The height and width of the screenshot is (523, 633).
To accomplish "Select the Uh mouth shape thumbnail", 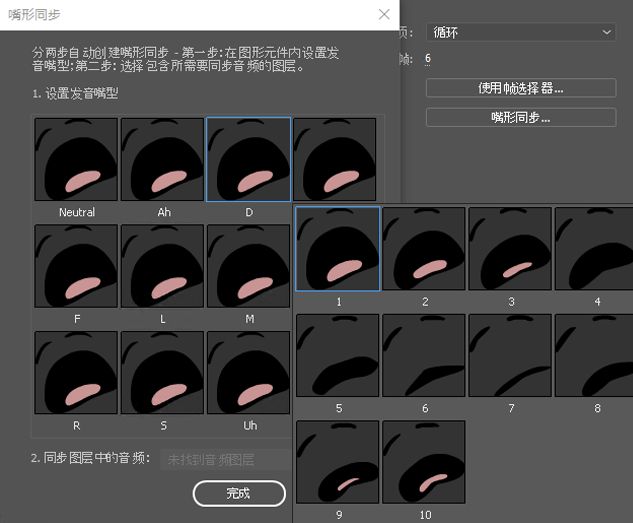I will click(248, 372).
